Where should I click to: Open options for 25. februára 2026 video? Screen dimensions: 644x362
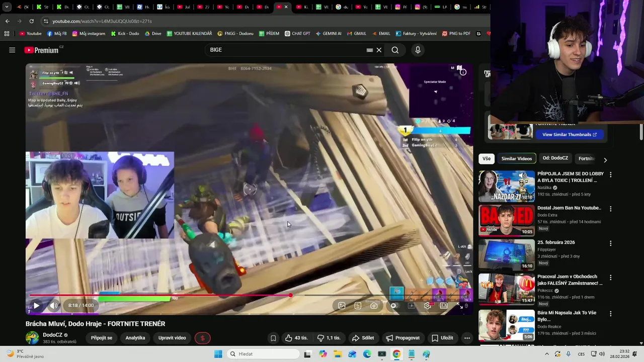coord(611,243)
